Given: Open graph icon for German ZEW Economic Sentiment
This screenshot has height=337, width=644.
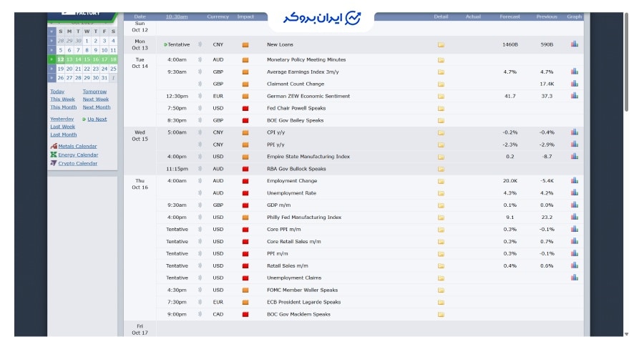Looking at the screenshot, I should tap(574, 95).
